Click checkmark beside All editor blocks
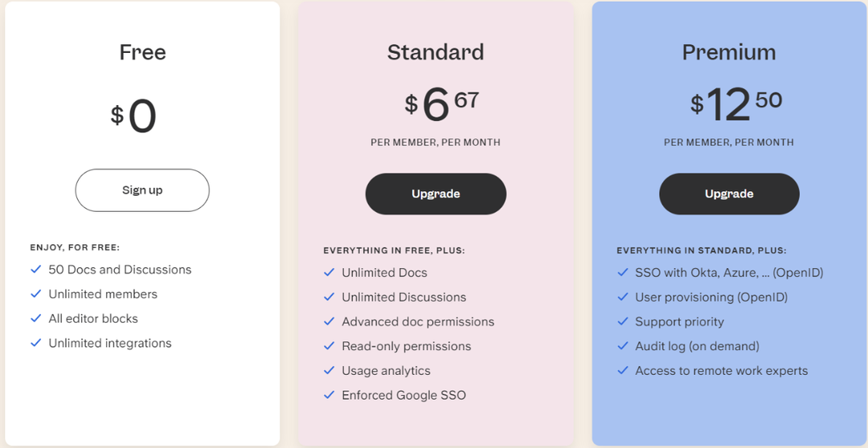Image resolution: width=868 pixels, height=448 pixels. 36,318
